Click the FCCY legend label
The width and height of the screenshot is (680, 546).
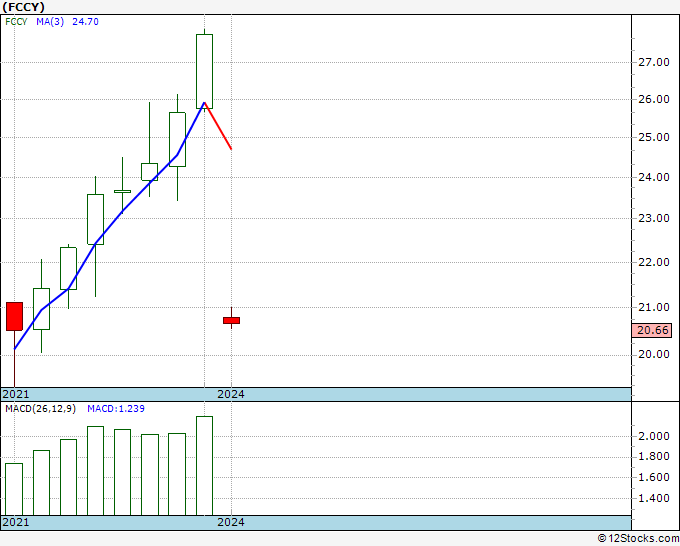(x=16, y=22)
